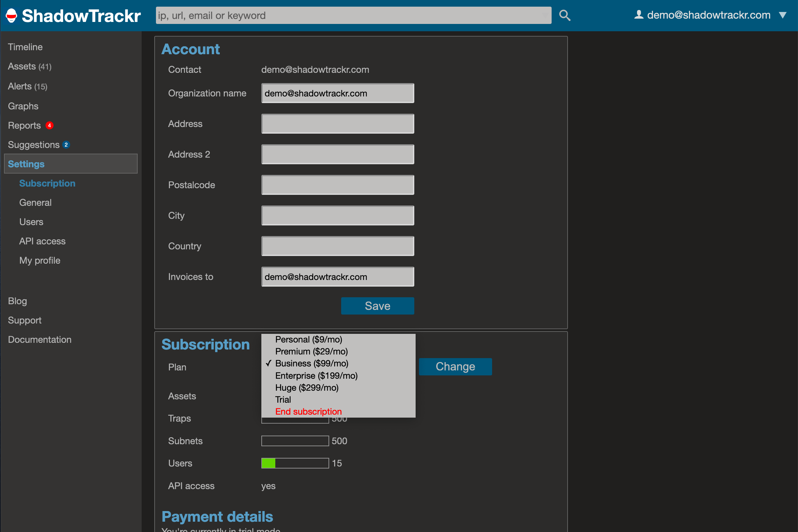Open Assets (41) in the sidebar
The height and width of the screenshot is (532, 798).
[30, 66]
